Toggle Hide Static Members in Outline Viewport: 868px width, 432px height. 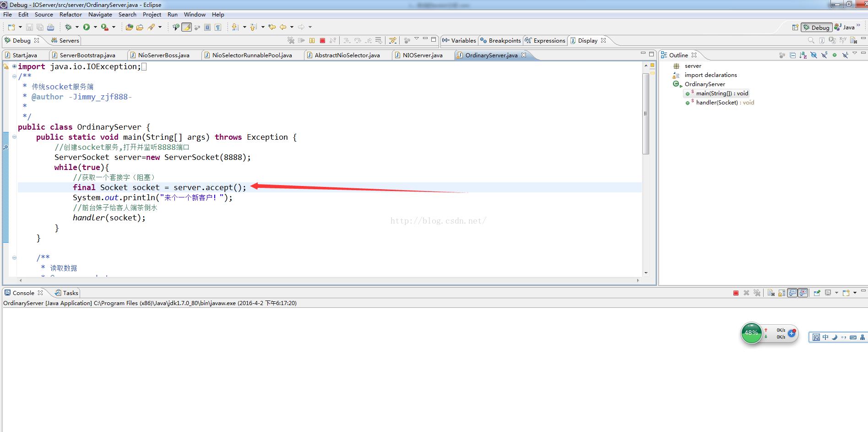824,55
